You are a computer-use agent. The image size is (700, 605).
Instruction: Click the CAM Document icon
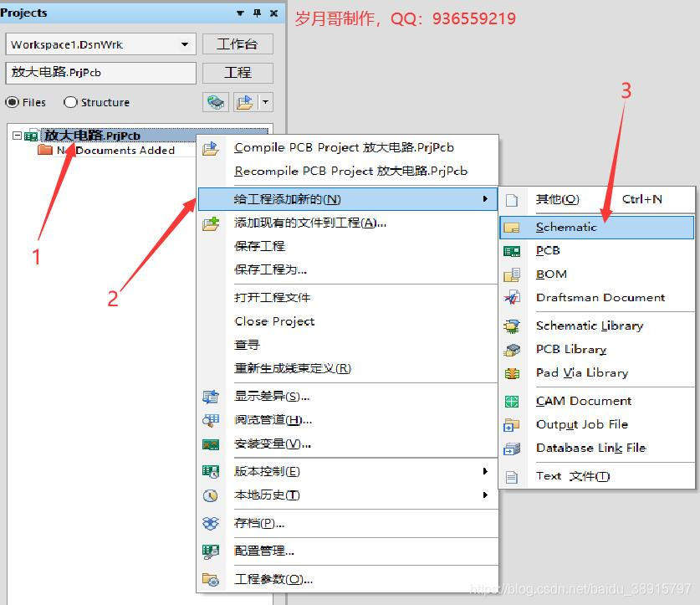pos(512,402)
